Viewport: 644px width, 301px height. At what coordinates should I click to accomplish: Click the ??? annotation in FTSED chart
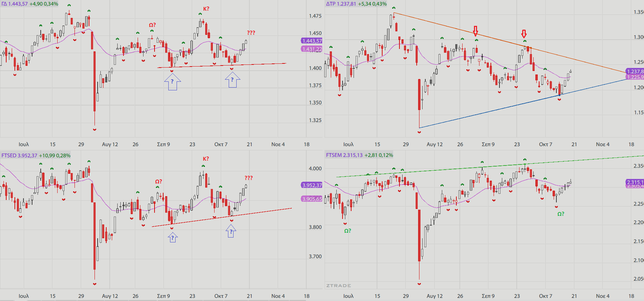(249, 178)
